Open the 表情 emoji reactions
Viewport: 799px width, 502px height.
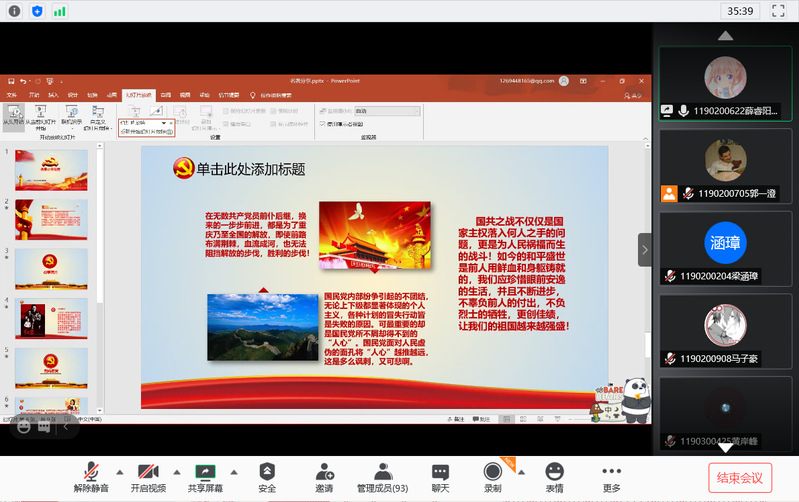(x=554, y=471)
